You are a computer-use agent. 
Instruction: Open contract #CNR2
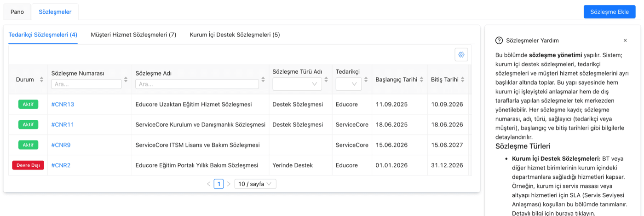[61, 165]
